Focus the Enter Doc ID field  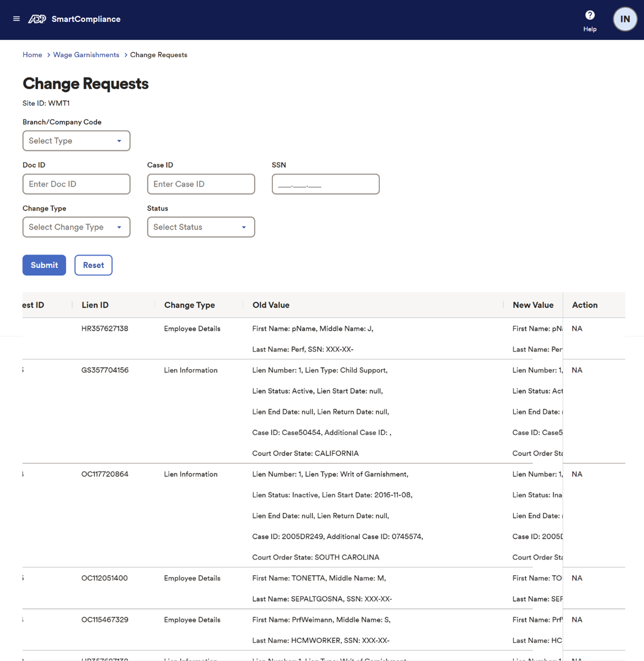76,184
